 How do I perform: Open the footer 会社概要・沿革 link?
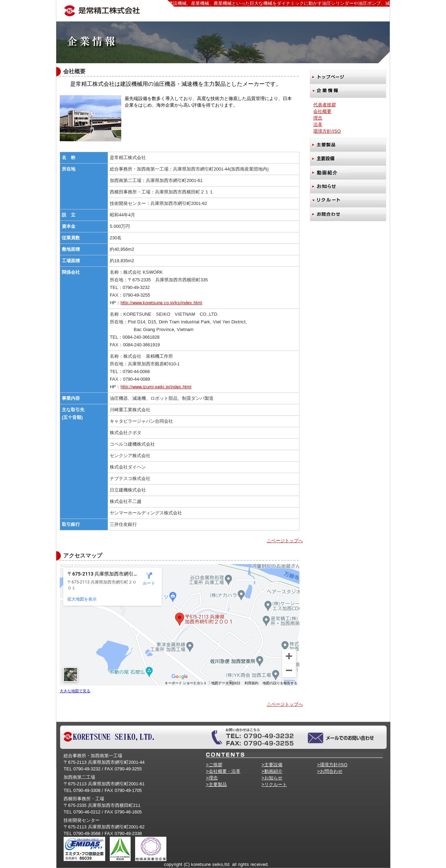223,771
